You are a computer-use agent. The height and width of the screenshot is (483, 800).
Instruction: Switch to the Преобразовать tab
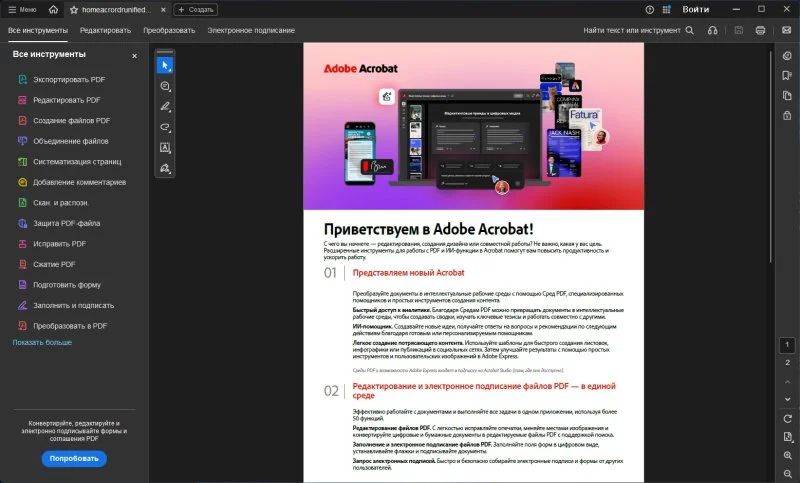(169, 31)
